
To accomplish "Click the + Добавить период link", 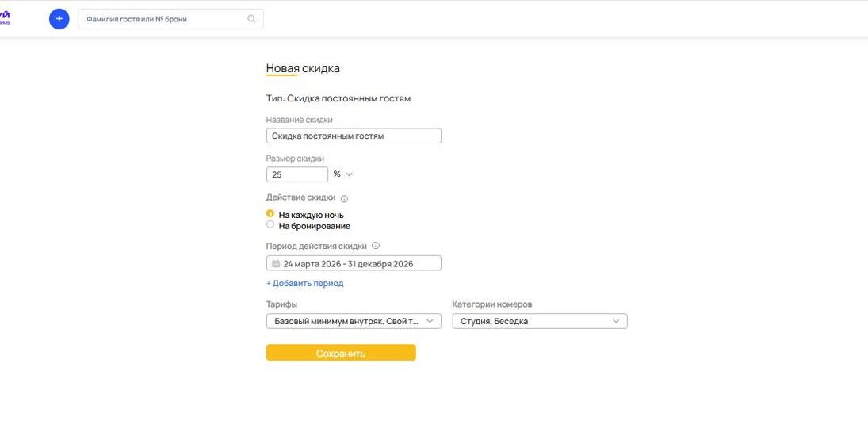I will tap(304, 283).
